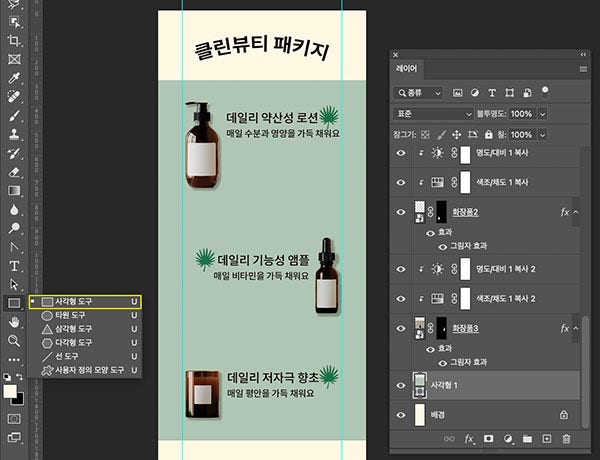600x460 pixels.
Task: Hide the 화장품2 layer
Action: (x=401, y=212)
